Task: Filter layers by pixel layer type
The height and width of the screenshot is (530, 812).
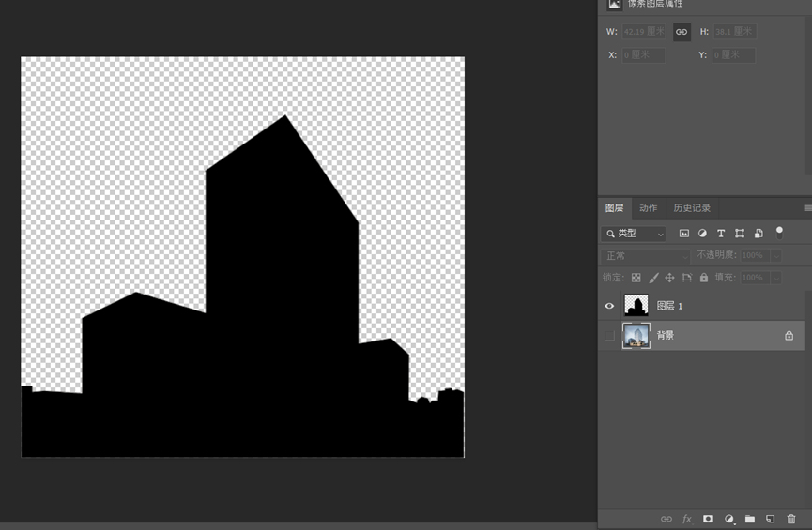Action: (684, 234)
